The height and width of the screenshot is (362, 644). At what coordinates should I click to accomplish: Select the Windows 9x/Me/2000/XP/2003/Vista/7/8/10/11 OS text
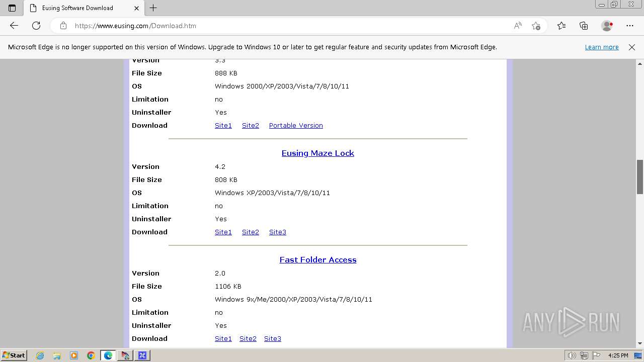pyautogui.click(x=293, y=300)
